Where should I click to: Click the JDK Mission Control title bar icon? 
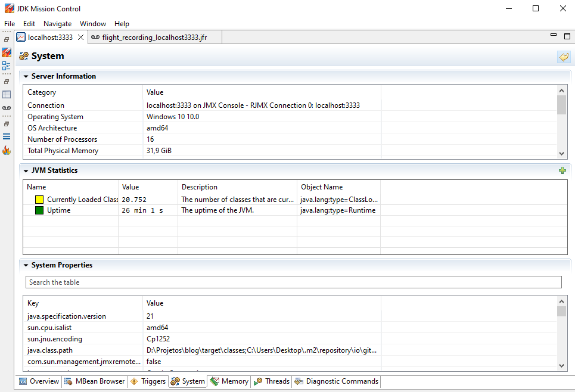[x=9, y=8]
